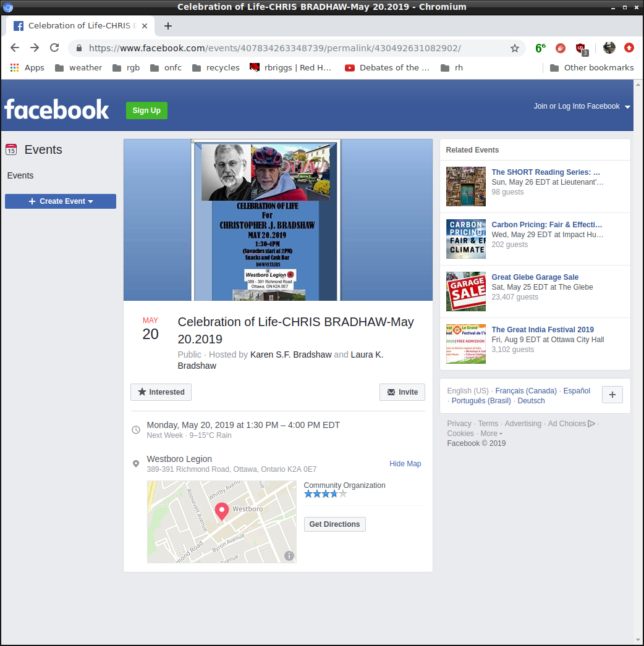Image resolution: width=644 pixels, height=646 pixels.
Task: Click the browser forward arrow
Action: 35,48
